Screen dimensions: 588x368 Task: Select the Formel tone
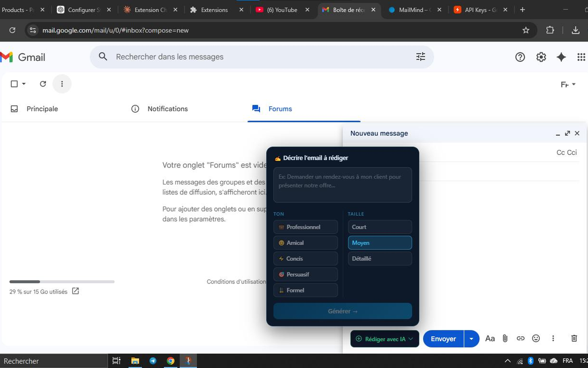(x=305, y=290)
